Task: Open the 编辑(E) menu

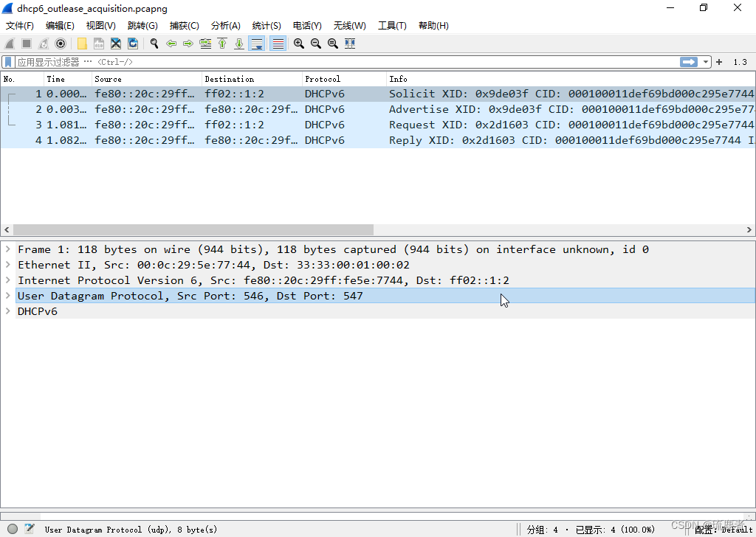Action: (x=60, y=26)
